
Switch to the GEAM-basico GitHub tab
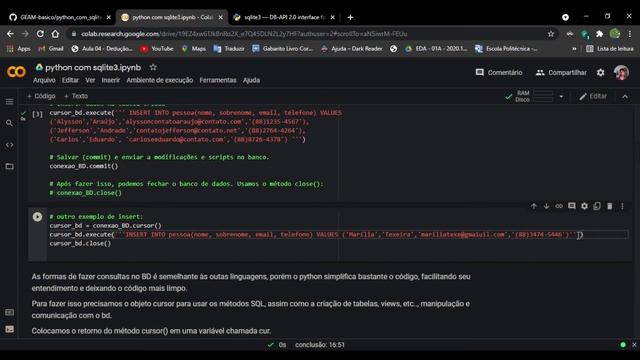click(x=59, y=17)
